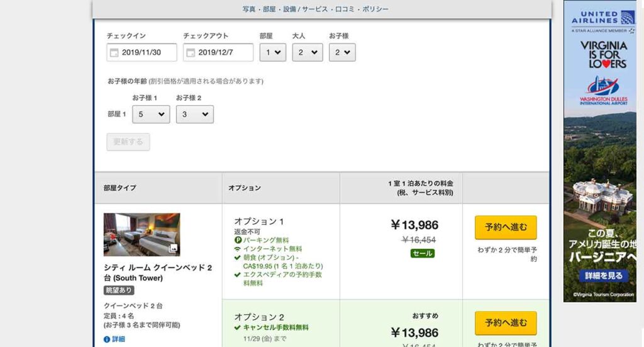
Task: Click the blue info icon beside 詳細
Action: [107, 339]
